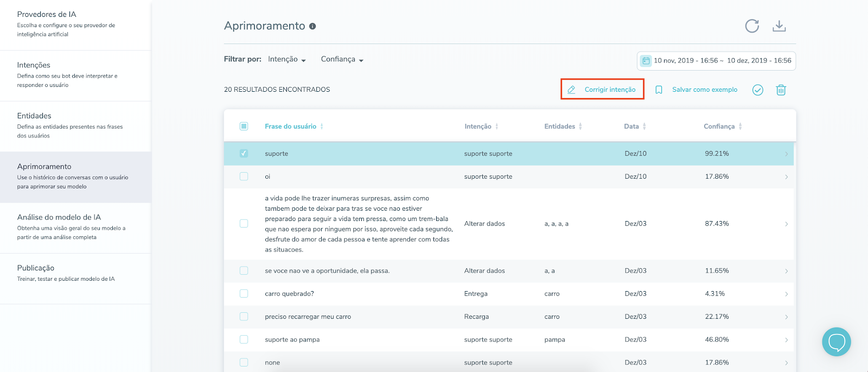Uncheck the checkbox for row 'suporte'

tap(244, 154)
